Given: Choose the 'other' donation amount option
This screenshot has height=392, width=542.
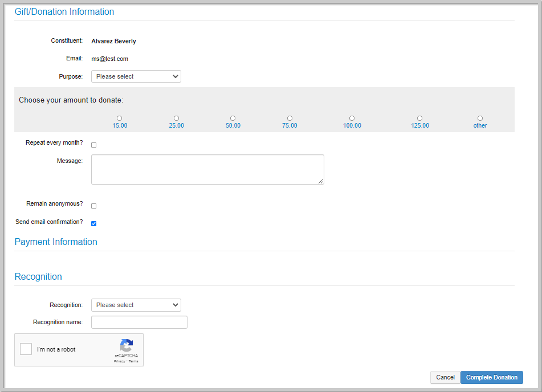Looking at the screenshot, I should tap(479, 118).
